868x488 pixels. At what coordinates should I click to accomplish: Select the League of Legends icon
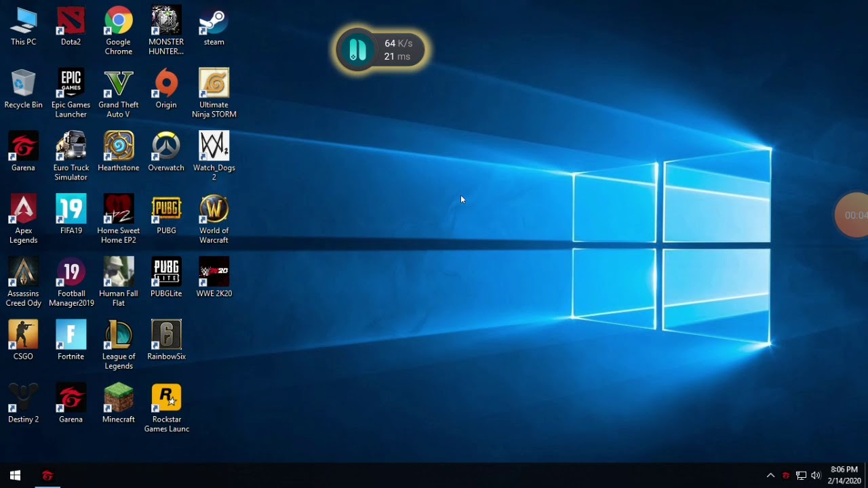[119, 346]
